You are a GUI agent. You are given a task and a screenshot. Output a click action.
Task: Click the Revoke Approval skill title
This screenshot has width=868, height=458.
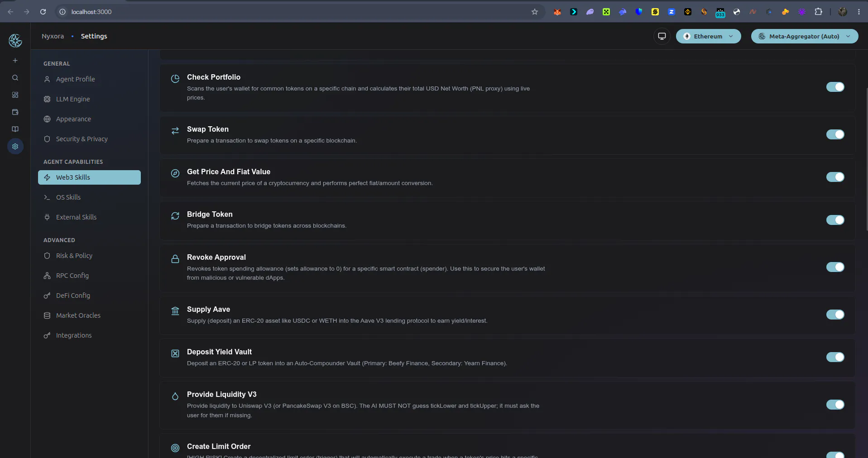216,258
